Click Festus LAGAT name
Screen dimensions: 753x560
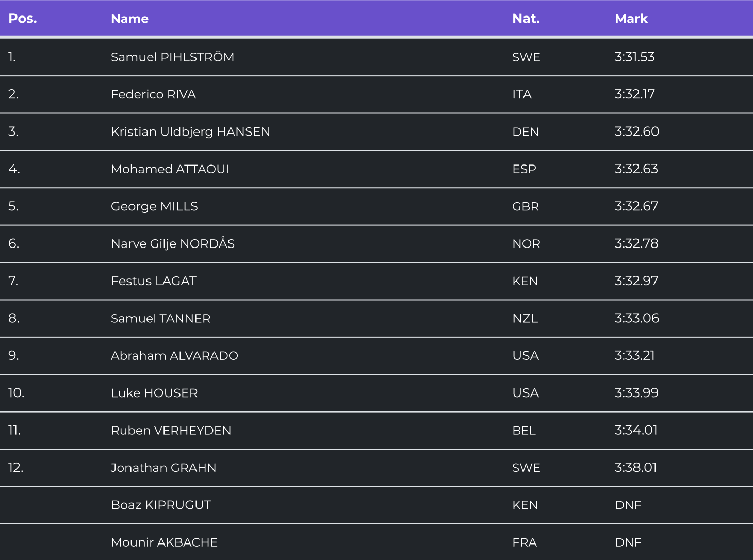tap(154, 281)
